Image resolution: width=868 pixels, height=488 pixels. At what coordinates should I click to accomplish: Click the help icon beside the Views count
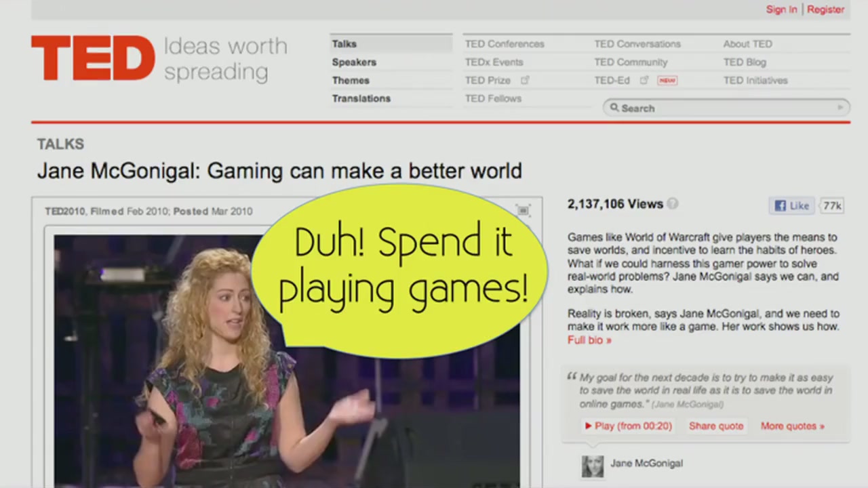(x=673, y=203)
